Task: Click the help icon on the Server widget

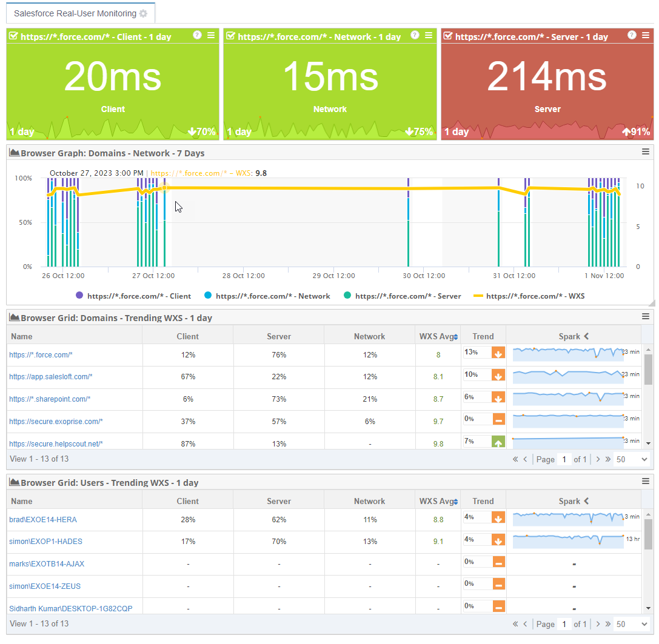Action: [632, 36]
